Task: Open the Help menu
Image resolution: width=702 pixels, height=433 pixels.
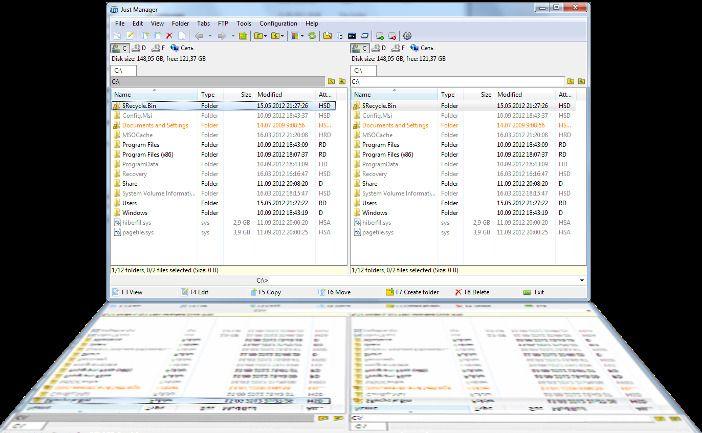Action: (312, 23)
